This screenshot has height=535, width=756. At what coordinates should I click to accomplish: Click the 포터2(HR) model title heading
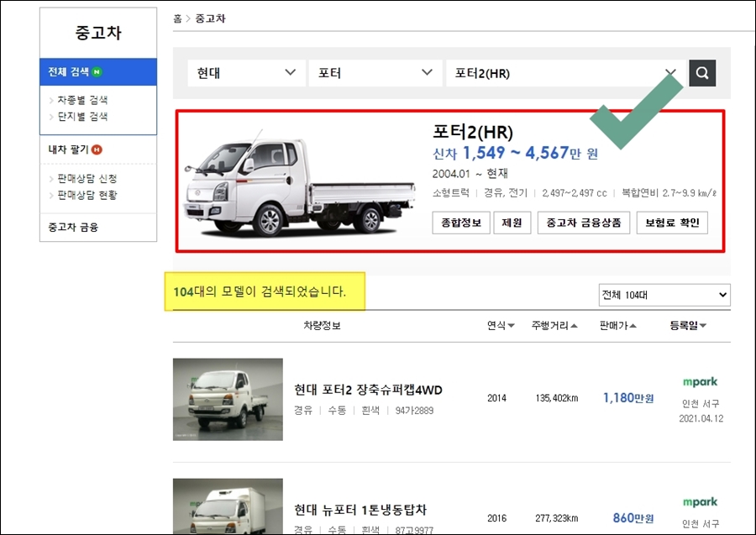473,132
